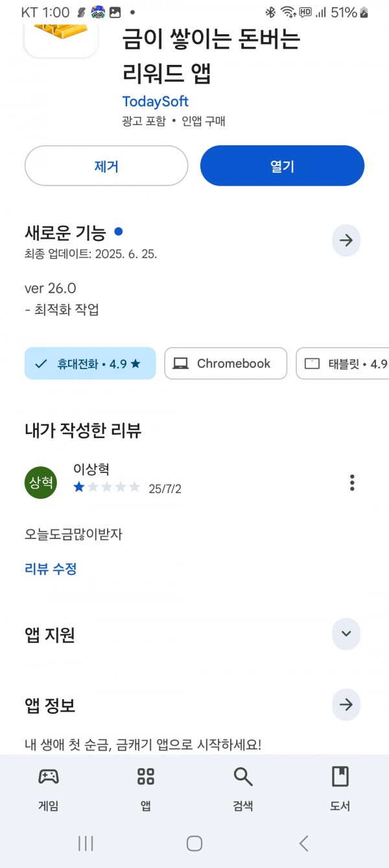Open 앱 정보 details arrow
The image size is (389, 868).
pyautogui.click(x=346, y=705)
